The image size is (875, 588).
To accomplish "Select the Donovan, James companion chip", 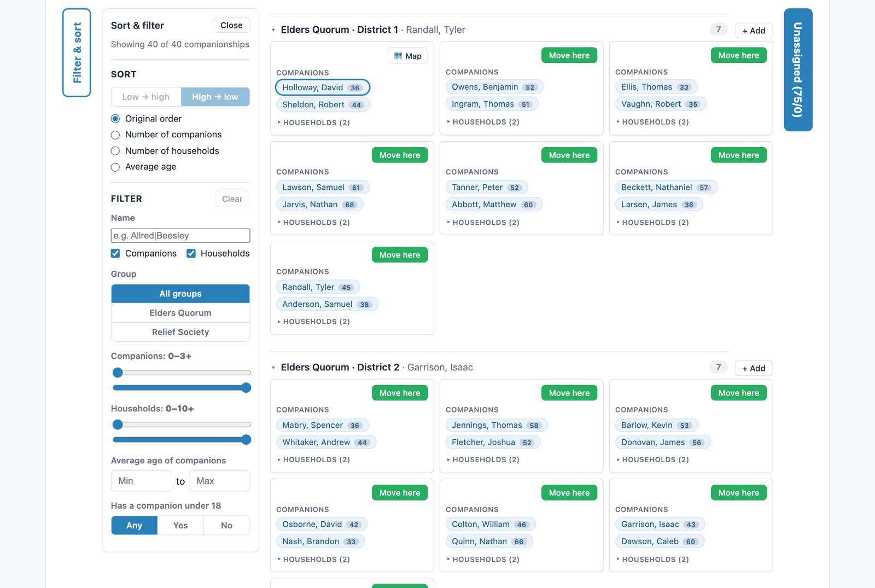I will 663,442.
